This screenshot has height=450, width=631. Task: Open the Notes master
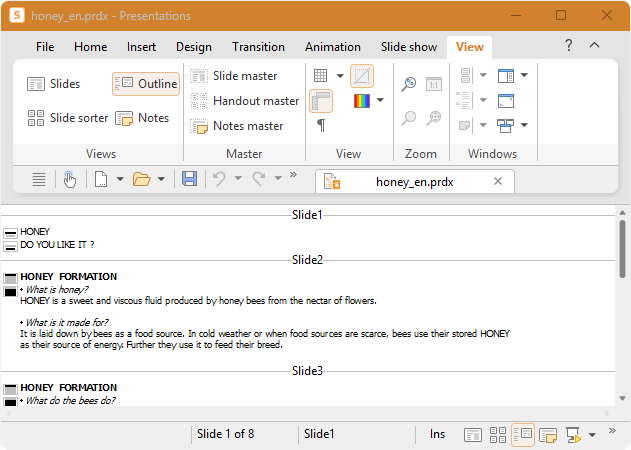coord(237,126)
